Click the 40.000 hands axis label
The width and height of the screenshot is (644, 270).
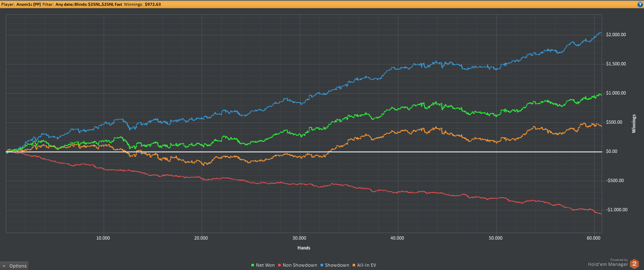click(x=398, y=238)
